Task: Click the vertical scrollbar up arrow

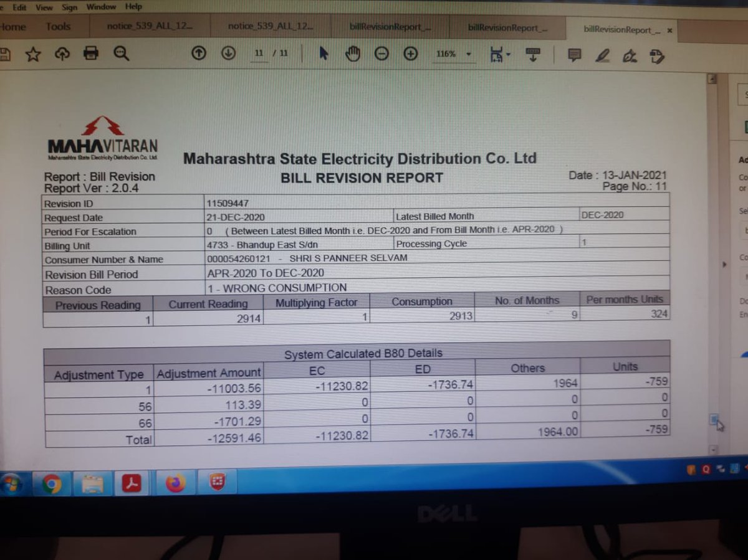Action: pos(712,79)
